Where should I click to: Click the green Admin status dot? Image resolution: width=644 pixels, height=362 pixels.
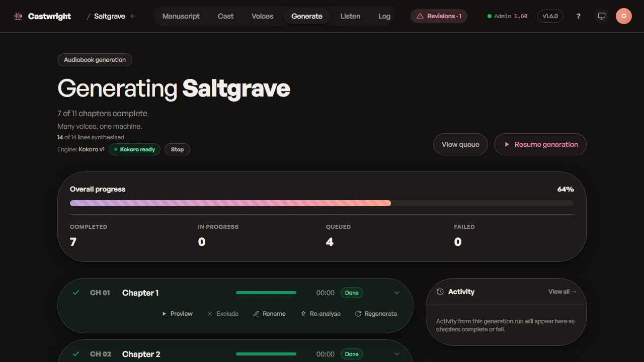click(x=490, y=16)
